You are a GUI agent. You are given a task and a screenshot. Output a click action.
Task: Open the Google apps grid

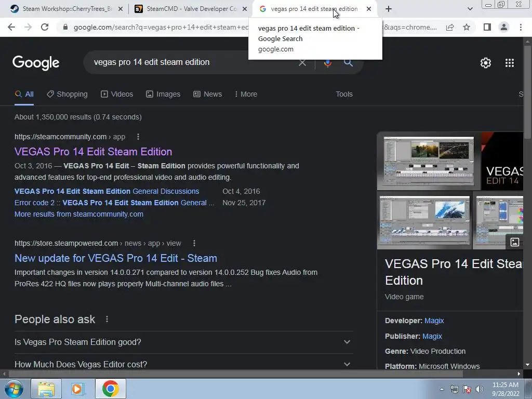[510, 63]
